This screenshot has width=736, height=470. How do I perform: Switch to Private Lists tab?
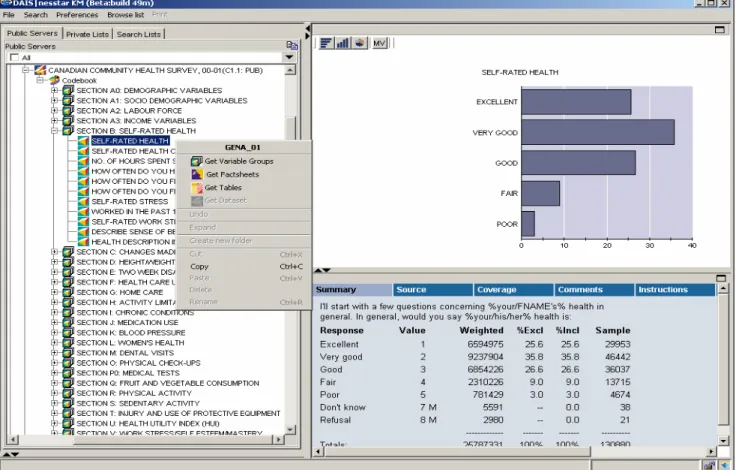coord(87,34)
